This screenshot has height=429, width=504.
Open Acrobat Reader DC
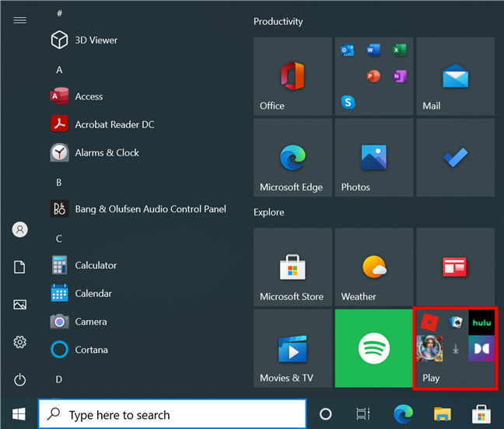[102, 124]
